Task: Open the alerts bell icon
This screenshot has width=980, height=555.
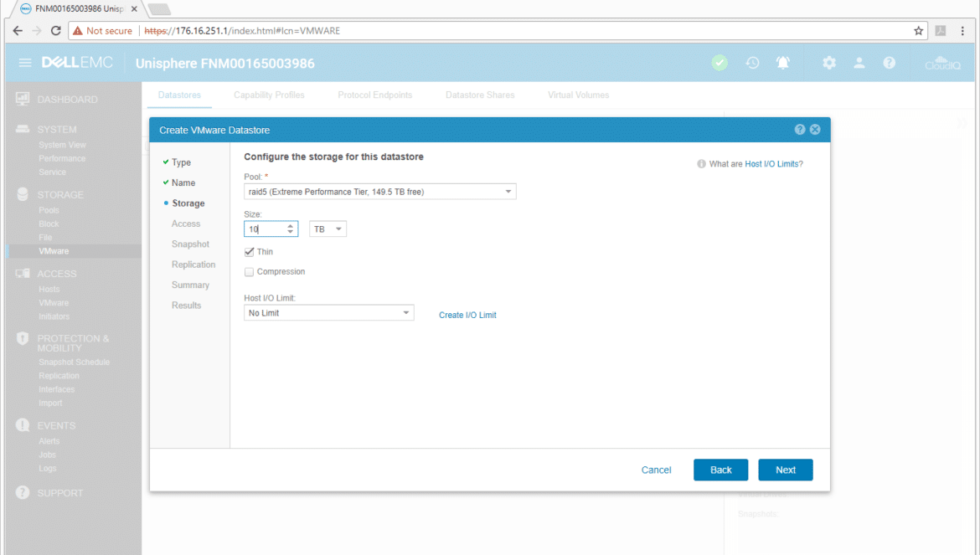Action: pyautogui.click(x=782, y=63)
